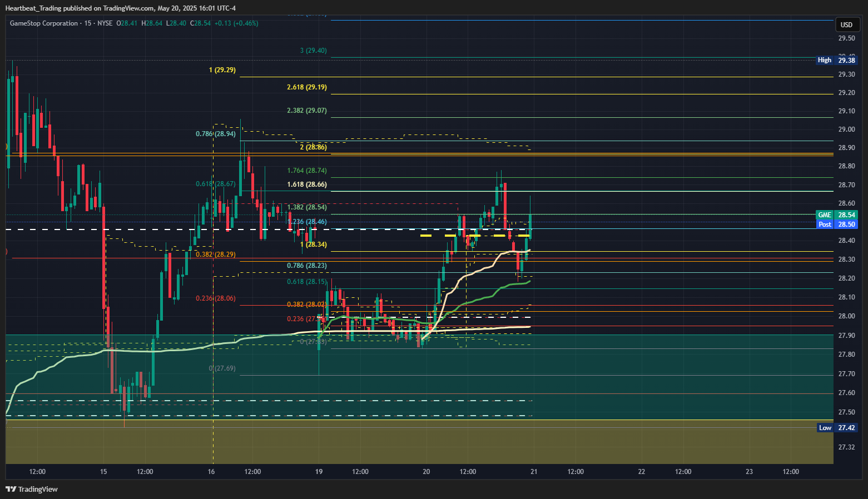This screenshot has height=499, width=868.
Task: Click the Heartbeat_Trading published header text
Action: 121,8
